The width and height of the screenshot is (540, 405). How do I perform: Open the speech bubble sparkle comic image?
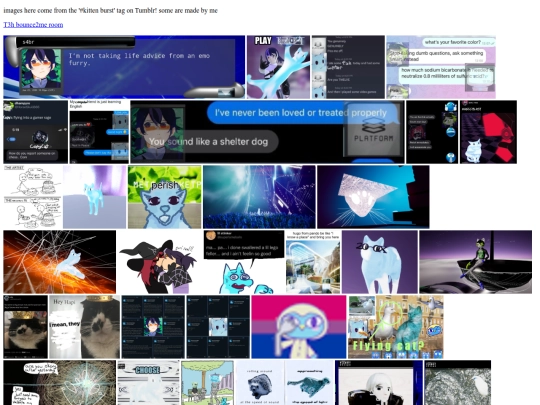pyautogui.click(x=60, y=383)
